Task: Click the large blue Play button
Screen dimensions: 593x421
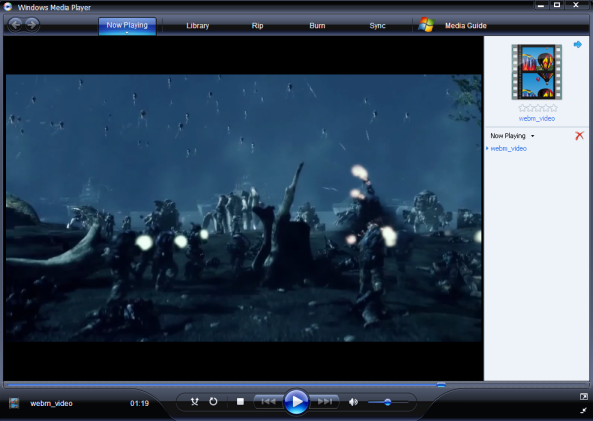Action: (296, 401)
